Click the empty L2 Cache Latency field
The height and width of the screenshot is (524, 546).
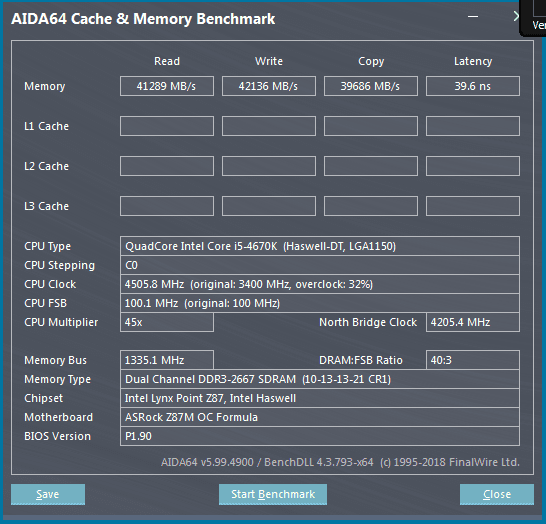[x=473, y=166]
